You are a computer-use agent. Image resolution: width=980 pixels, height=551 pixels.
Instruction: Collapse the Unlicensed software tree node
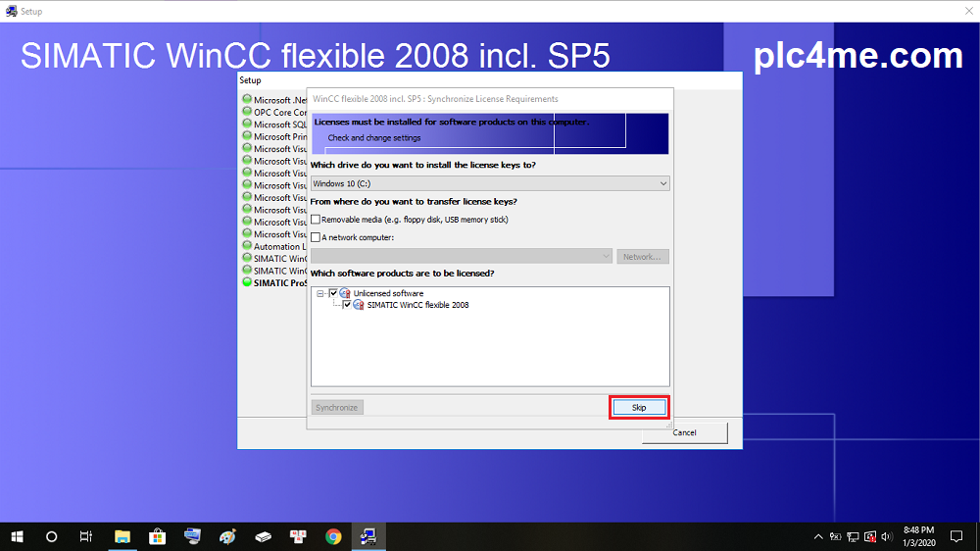point(320,293)
